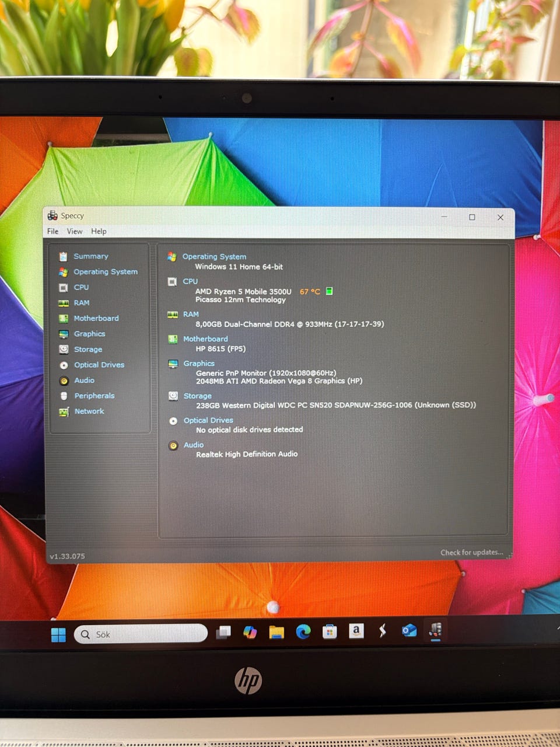Viewport: 560px width, 747px height.
Task: Click the Windows 11 Home 64-bit text
Action: coord(239,267)
